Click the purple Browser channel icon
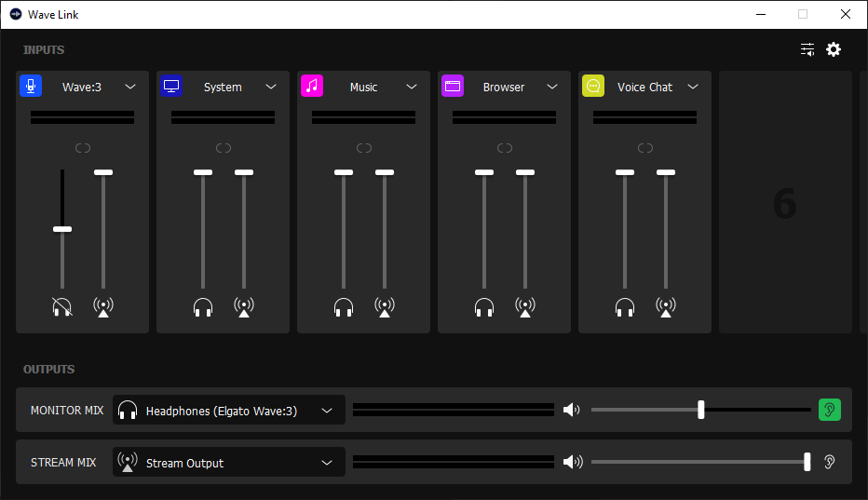Screen dimensions: 868x500 [x=453, y=87]
